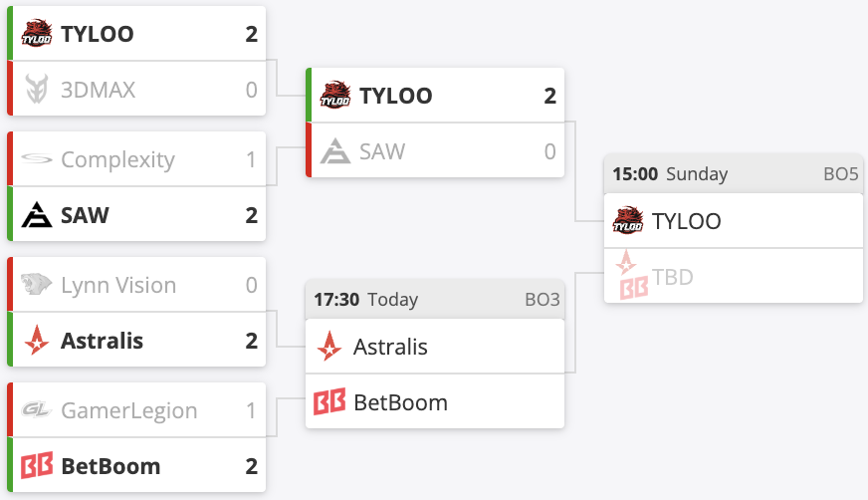The height and width of the screenshot is (500, 868).
Task: Select the TBD slot in the grand final
Action: (x=734, y=276)
